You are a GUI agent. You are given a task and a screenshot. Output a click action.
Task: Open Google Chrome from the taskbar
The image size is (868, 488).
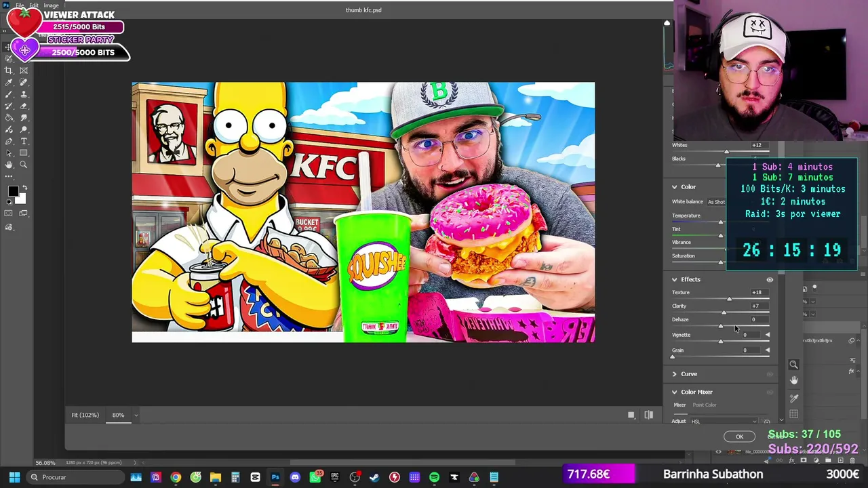pyautogui.click(x=176, y=477)
